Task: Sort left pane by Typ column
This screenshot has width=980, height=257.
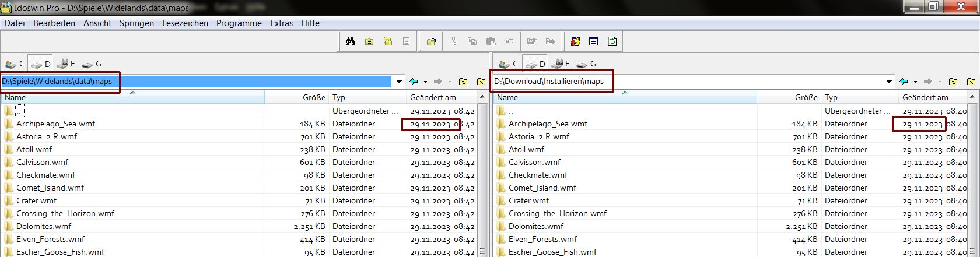Action: tap(367, 97)
